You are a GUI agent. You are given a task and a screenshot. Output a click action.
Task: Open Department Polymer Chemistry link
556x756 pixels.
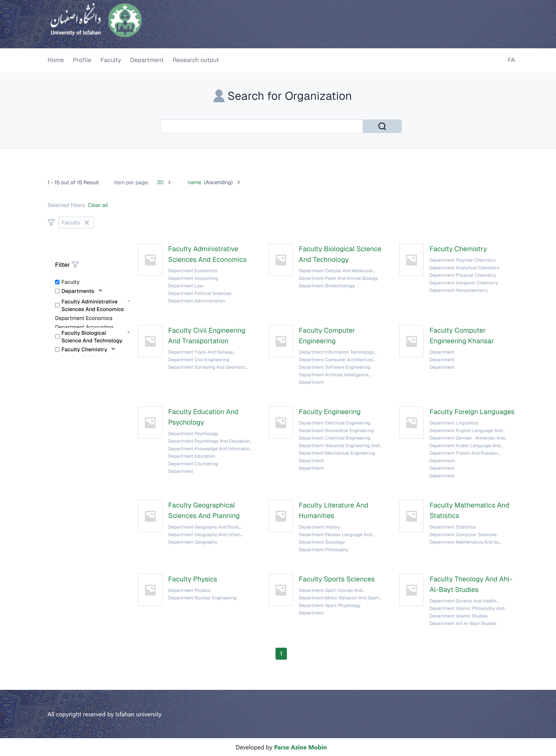coord(462,260)
